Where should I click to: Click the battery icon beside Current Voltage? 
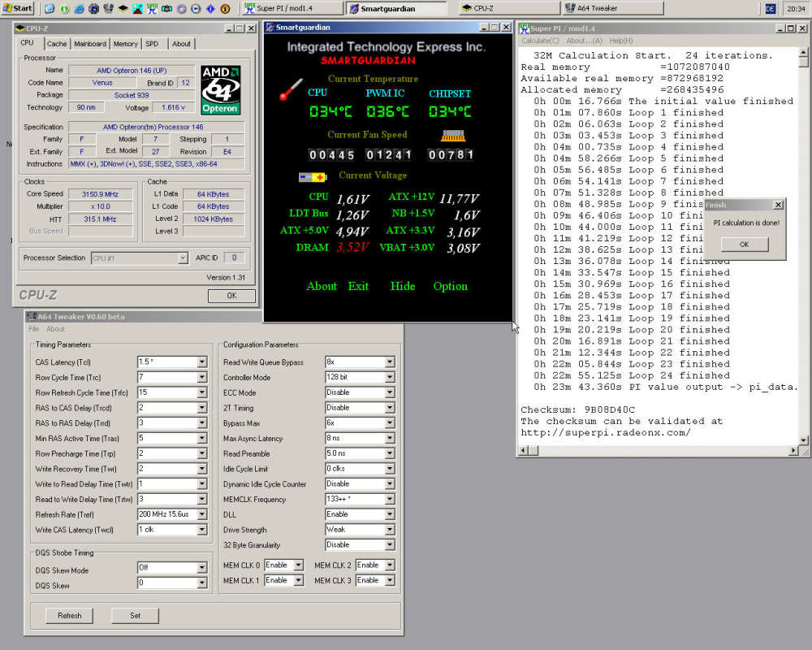313,176
